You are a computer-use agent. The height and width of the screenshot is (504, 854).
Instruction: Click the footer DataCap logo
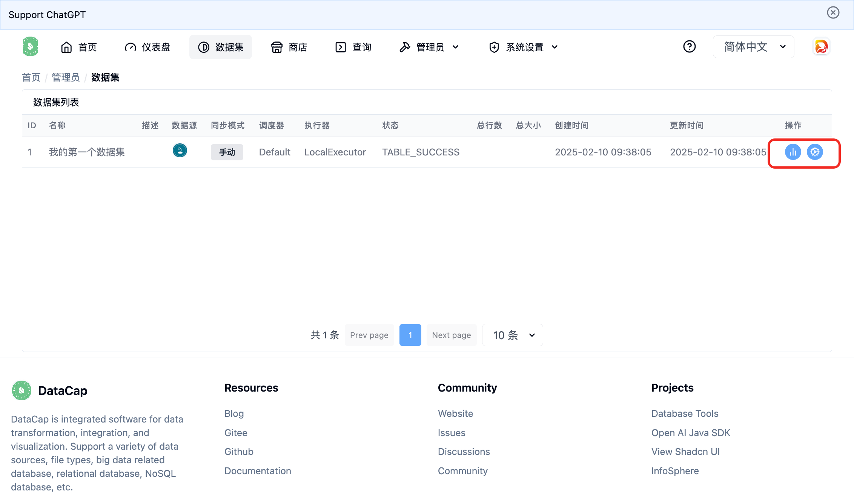[x=22, y=390]
